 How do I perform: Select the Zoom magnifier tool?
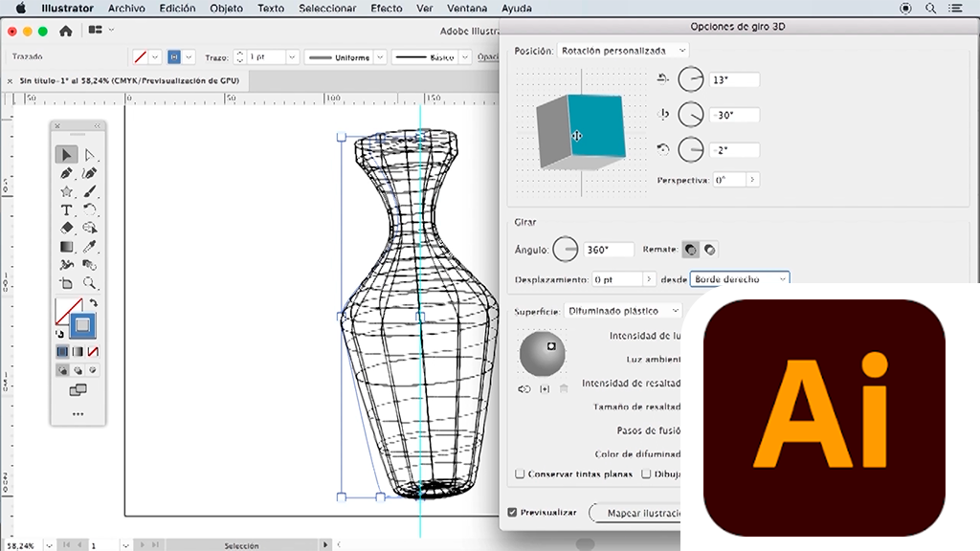coord(89,283)
